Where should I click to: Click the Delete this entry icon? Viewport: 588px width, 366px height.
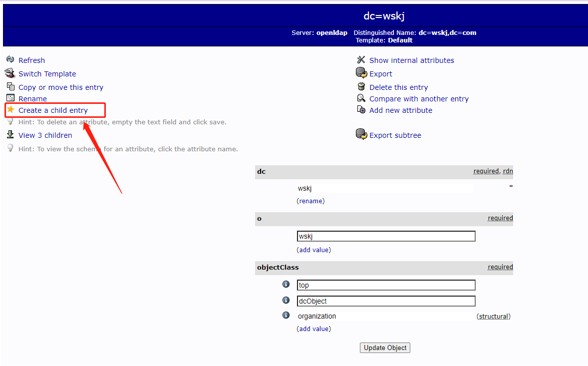pyautogui.click(x=361, y=86)
